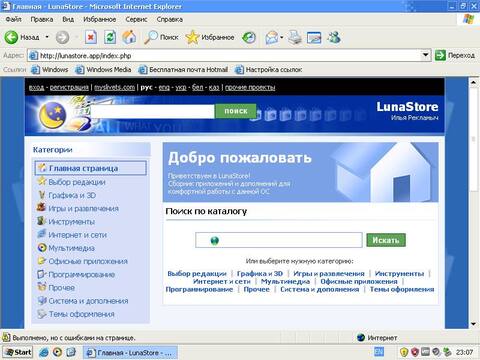Click Система и дополнения sidebar icon
The width and height of the screenshot is (480, 360).
pyautogui.click(x=42, y=300)
